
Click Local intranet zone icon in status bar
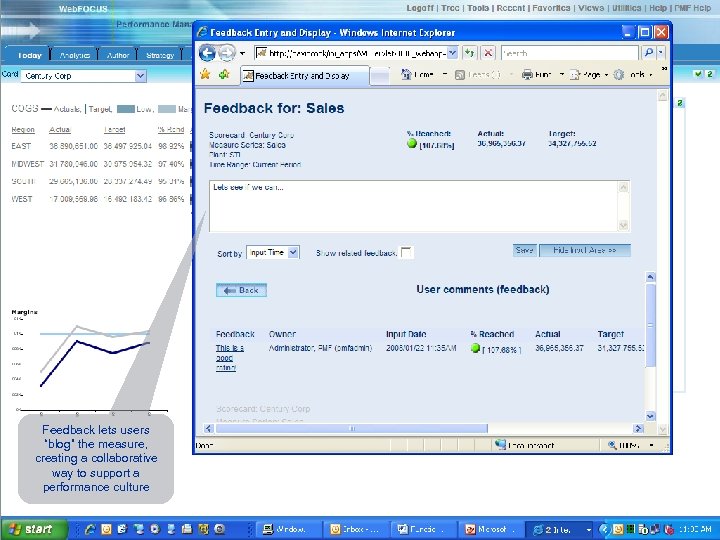click(x=501, y=444)
